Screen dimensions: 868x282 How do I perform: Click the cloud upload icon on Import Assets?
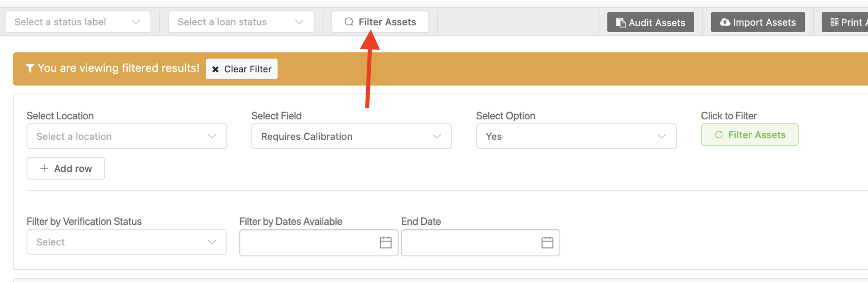coord(725,22)
